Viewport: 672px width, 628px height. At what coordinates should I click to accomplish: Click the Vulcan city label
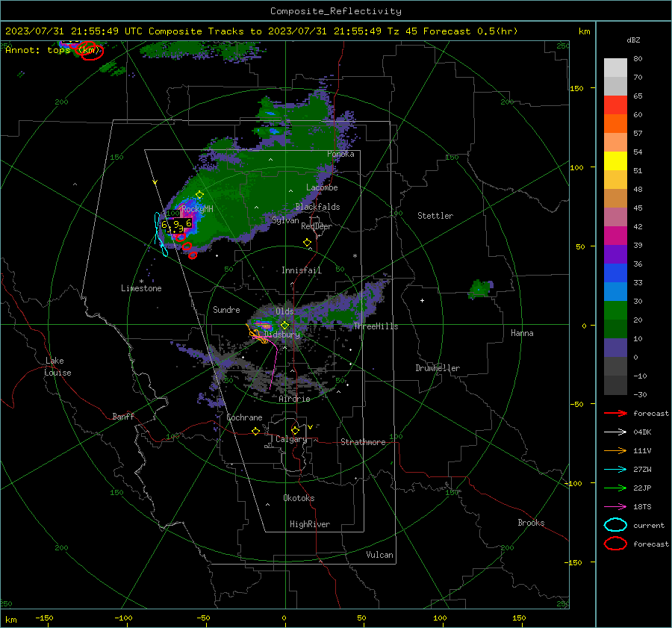380,555
